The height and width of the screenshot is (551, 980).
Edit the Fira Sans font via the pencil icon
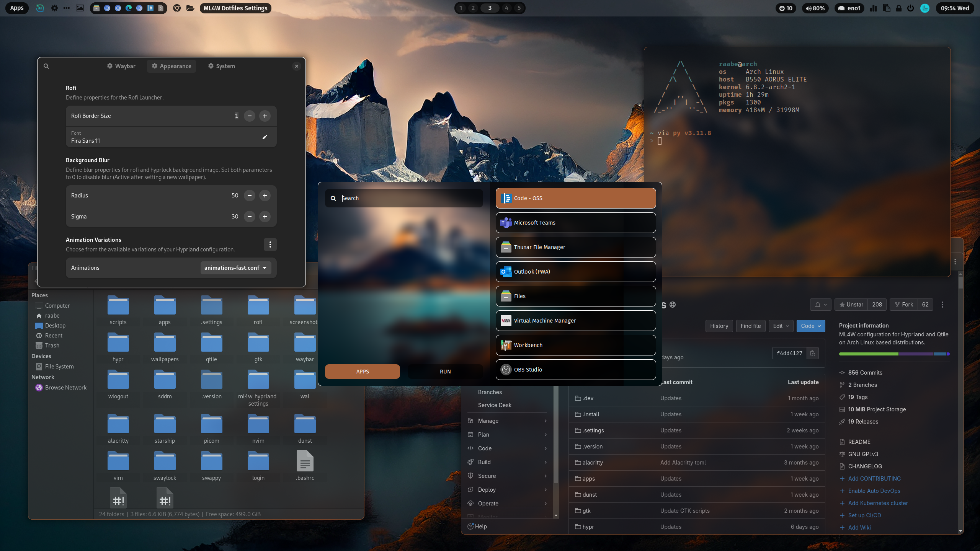265,137
